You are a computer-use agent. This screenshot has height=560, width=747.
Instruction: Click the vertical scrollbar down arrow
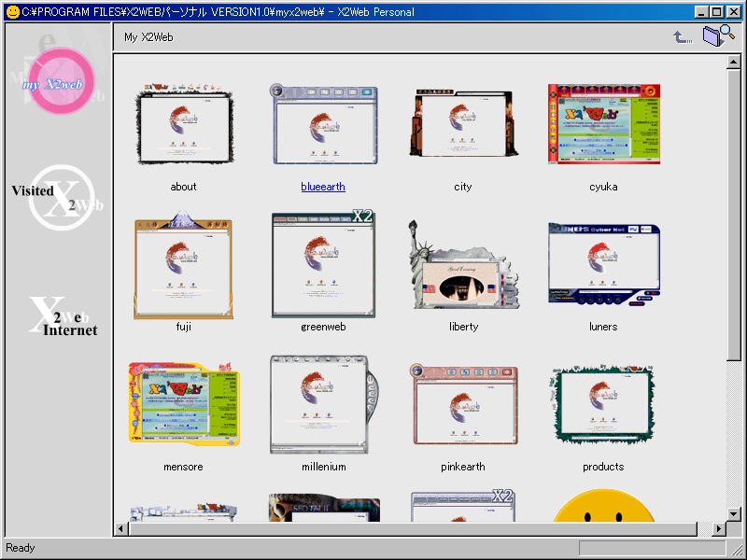tap(734, 514)
